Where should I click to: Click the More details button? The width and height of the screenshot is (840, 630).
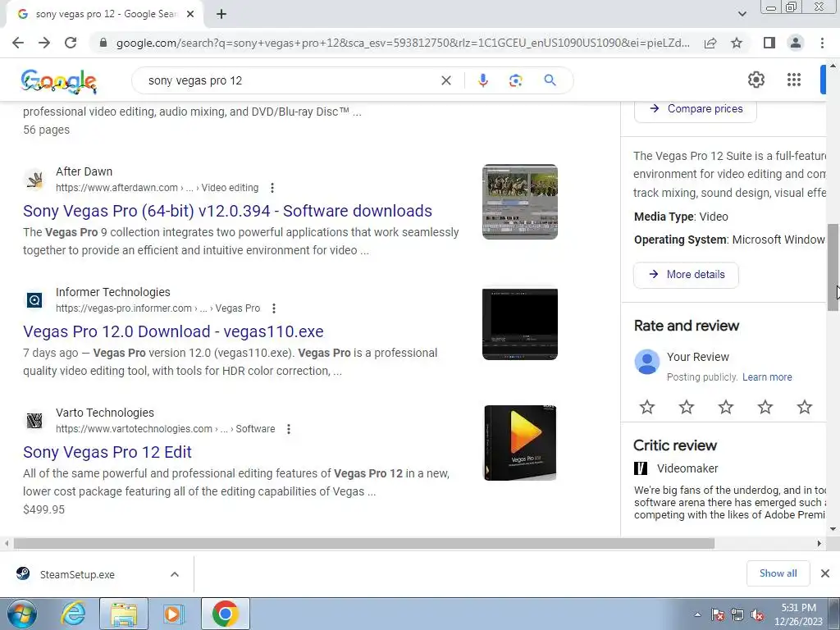point(687,275)
